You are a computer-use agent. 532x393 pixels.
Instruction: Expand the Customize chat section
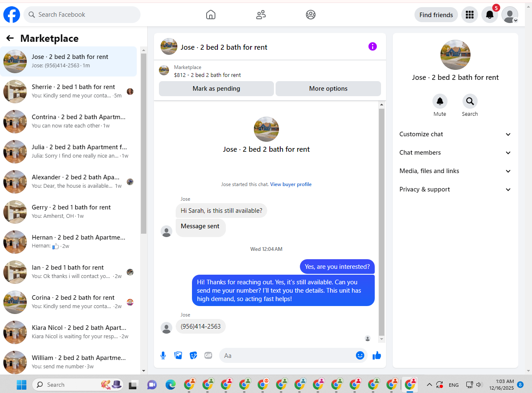(x=455, y=134)
